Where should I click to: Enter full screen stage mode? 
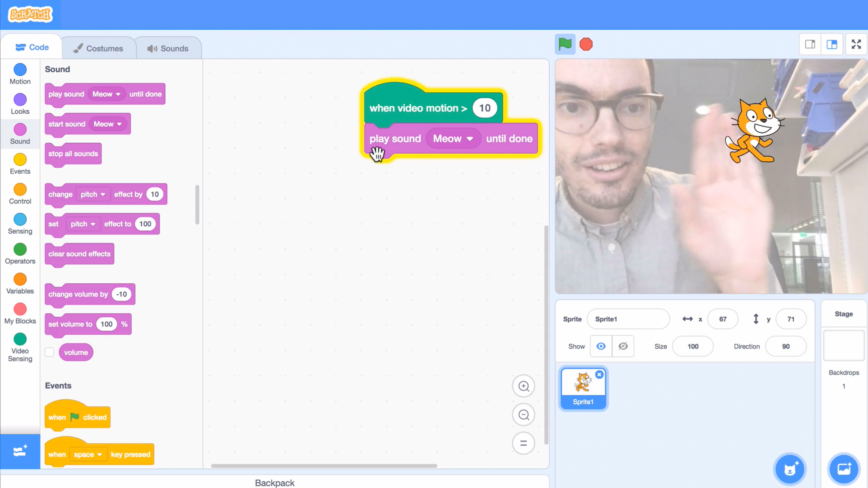[856, 44]
